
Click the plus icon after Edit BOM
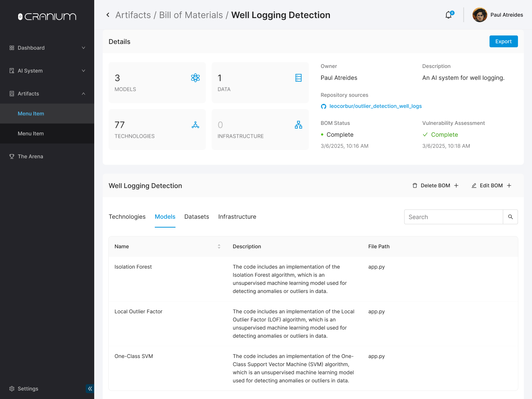[x=509, y=185]
